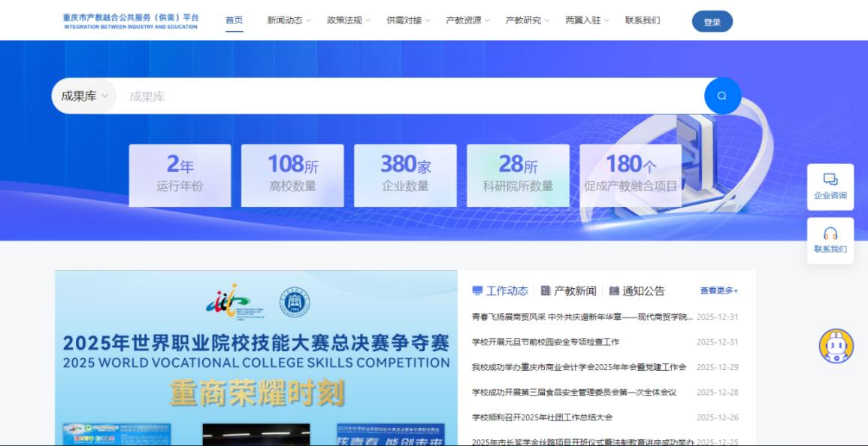The height and width of the screenshot is (446, 868).
Task: Open the floating robot assistant mascot
Action: 835,344
